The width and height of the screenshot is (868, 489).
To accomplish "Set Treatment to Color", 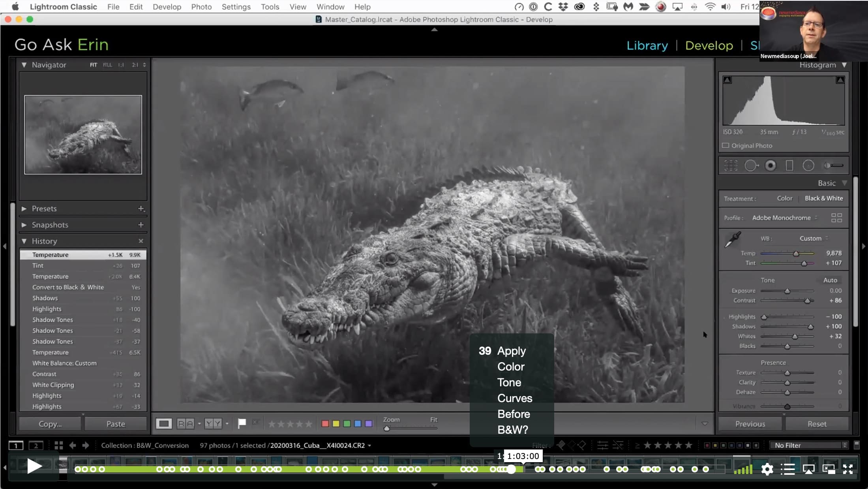I will [785, 198].
